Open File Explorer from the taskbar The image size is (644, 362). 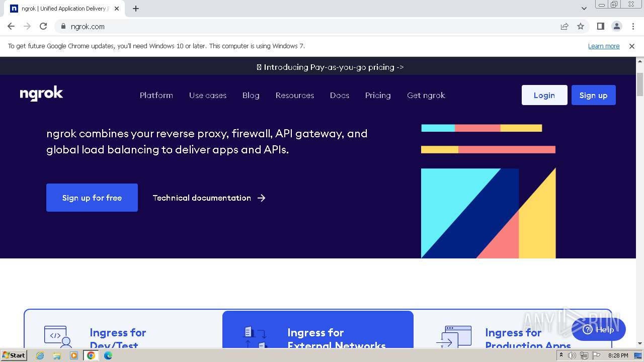click(57, 355)
